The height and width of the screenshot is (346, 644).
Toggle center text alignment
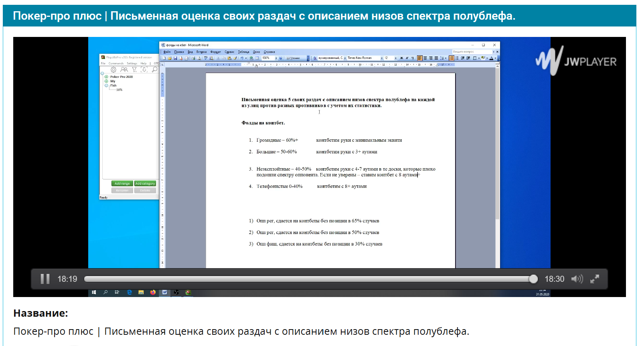pyautogui.click(x=425, y=58)
